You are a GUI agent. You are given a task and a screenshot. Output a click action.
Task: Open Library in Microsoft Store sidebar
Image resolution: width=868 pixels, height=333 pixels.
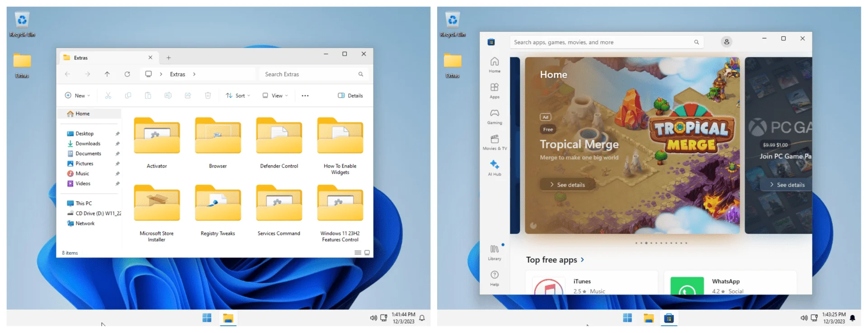(495, 252)
